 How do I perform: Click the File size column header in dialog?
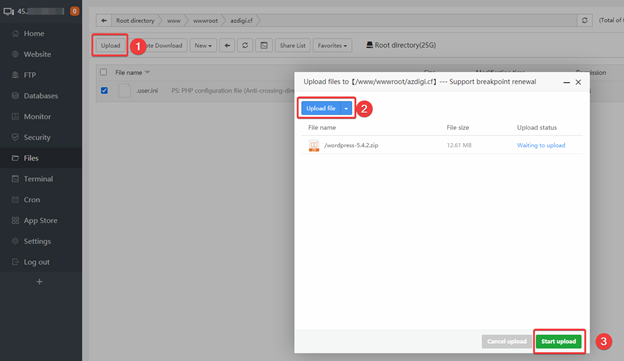(458, 128)
